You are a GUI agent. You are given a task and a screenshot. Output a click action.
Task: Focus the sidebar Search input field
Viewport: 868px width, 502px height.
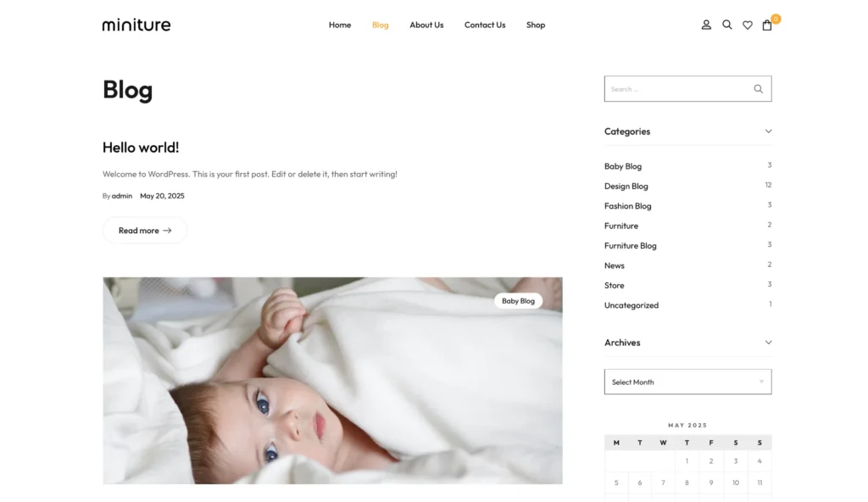click(x=677, y=89)
